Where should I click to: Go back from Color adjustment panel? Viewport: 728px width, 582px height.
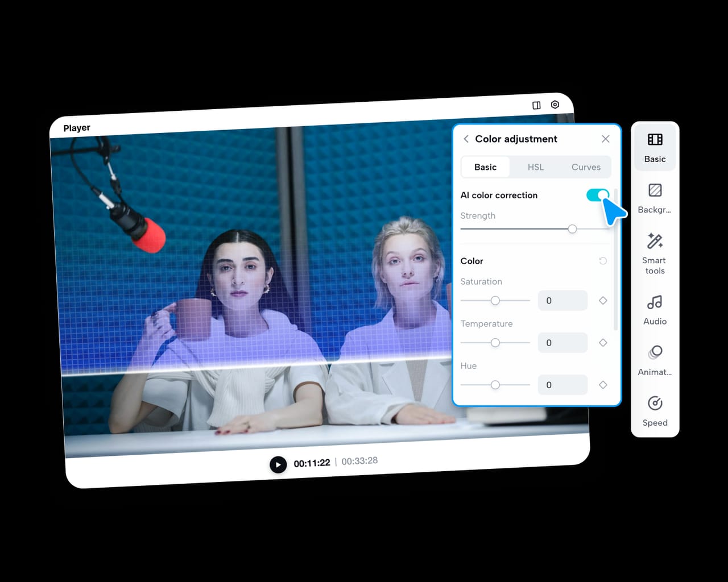coord(466,139)
